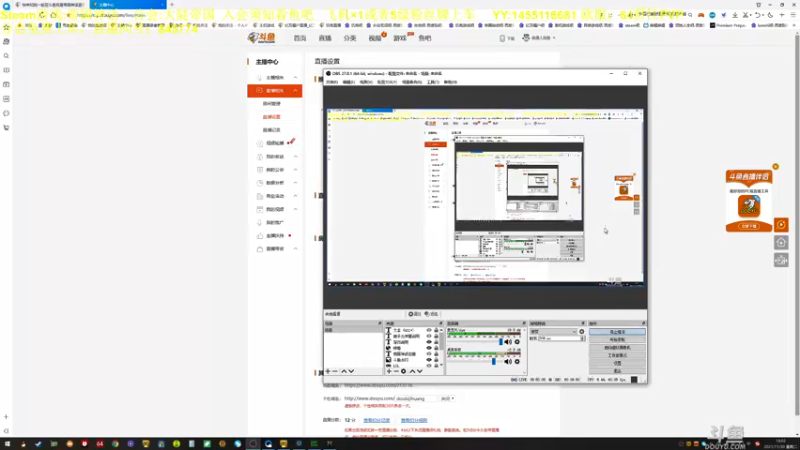Expand the 直播学院 sidebar section
Image resolution: width=800 pixels, height=450 pixels.
click(x=275, y=249)
